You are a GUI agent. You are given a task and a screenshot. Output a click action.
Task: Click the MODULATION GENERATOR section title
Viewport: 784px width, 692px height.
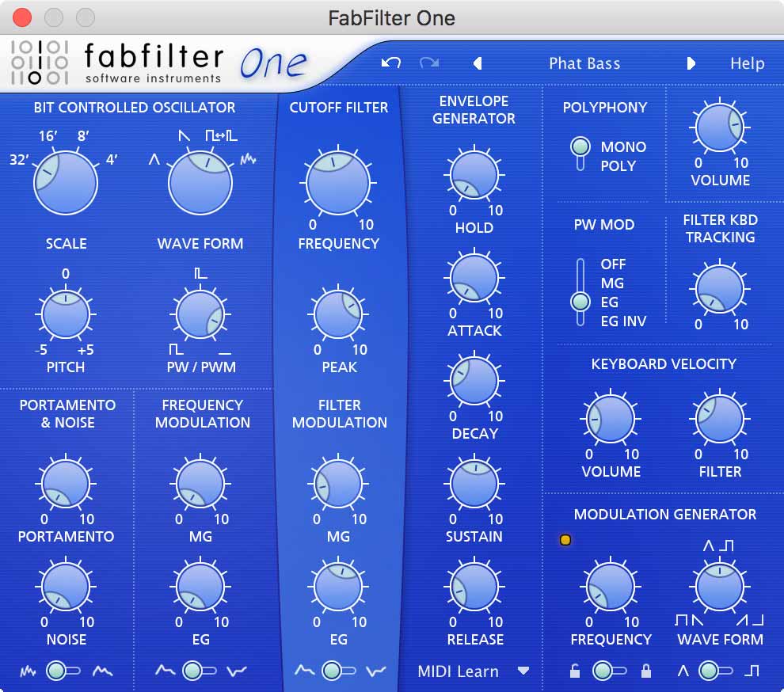click(x=662, y=515)
